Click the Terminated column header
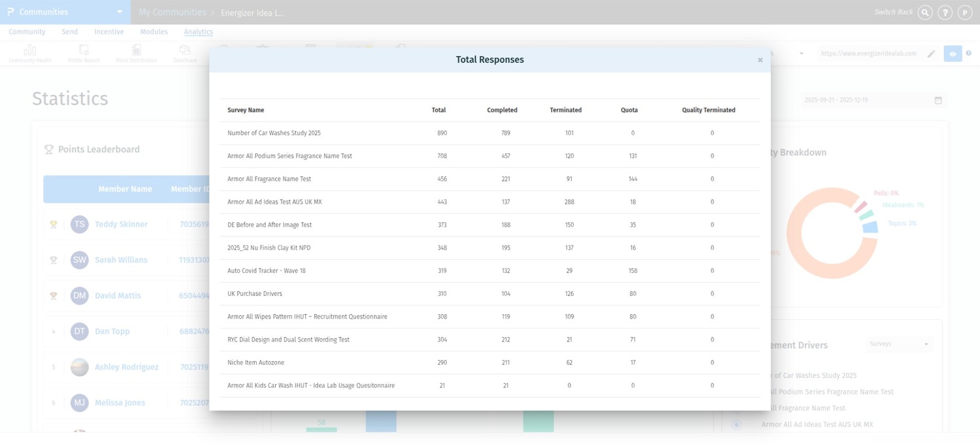980x444 pixels. coord(566,110)
